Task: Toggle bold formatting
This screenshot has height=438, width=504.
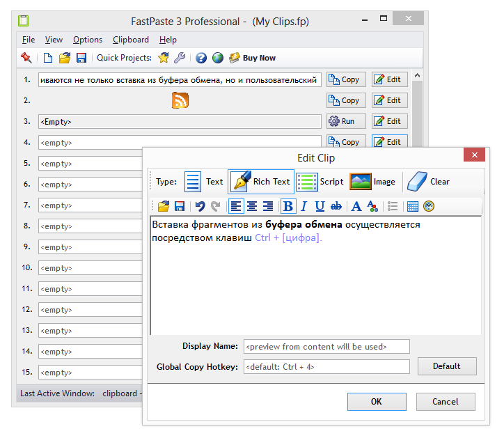Action: pos(288,206)
